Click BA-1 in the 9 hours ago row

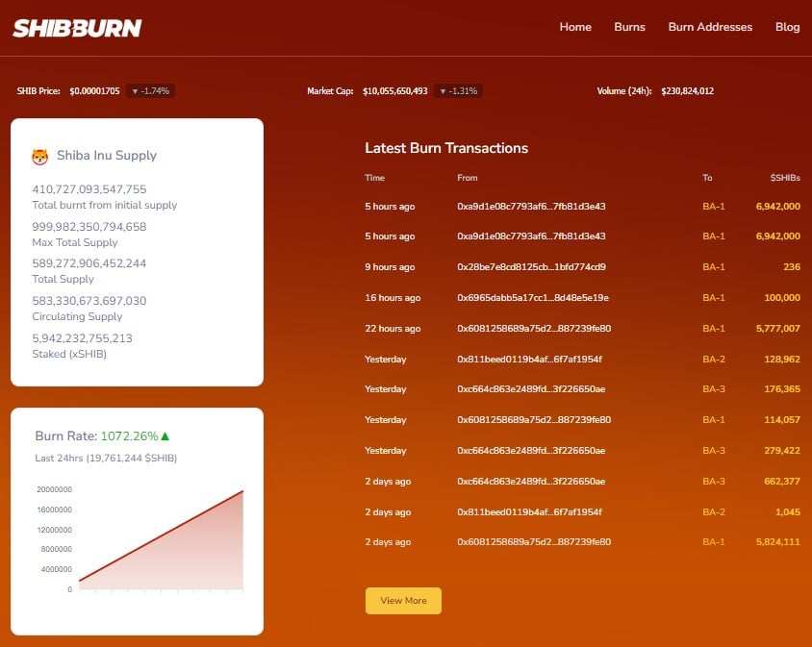point(713,267)
